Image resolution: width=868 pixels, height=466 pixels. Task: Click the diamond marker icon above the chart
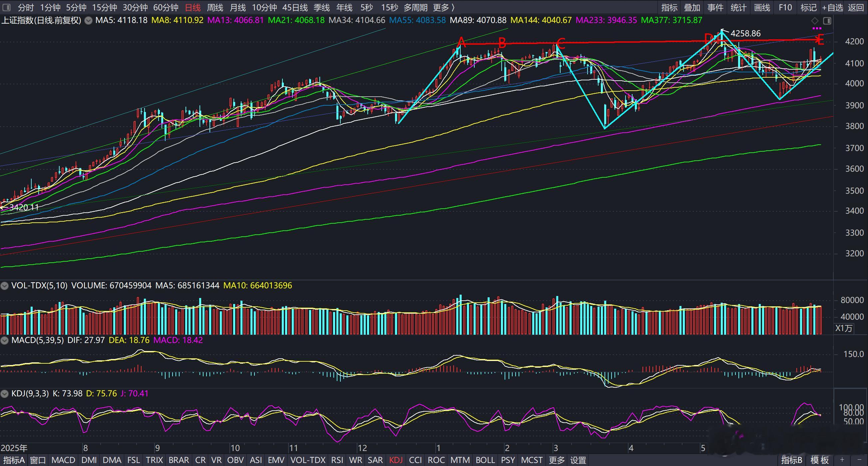tap(815, 21)
